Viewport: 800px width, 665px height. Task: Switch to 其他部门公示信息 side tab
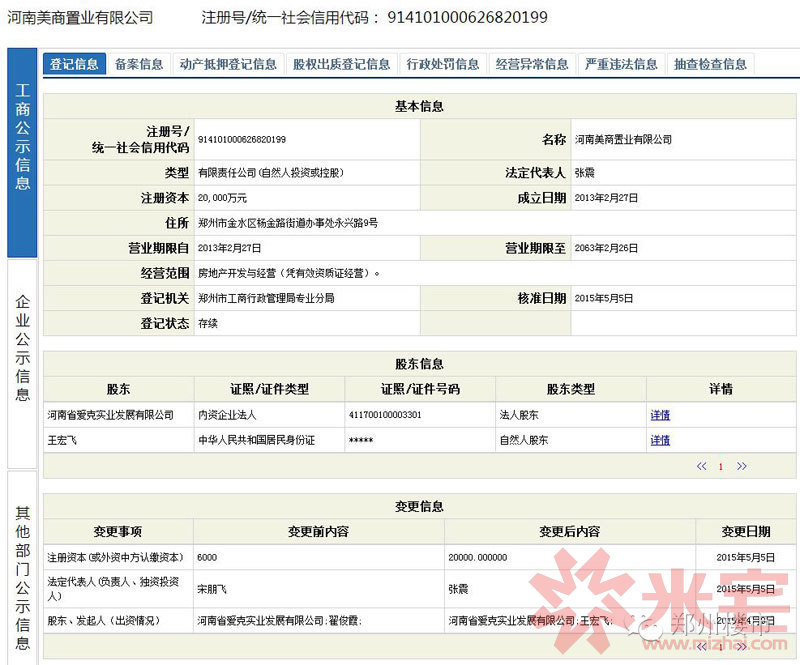point(22,568)
